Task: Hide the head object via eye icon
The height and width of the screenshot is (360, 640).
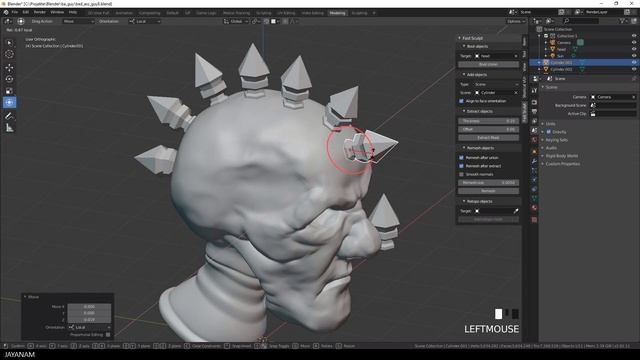Action: click(634, 49)
